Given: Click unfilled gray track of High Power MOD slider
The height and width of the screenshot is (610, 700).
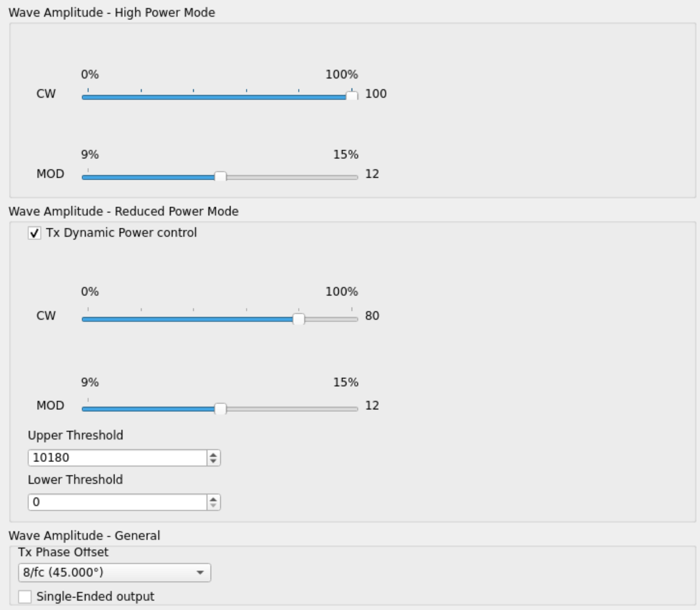Looking at the screenshot, I should point(290,177).
